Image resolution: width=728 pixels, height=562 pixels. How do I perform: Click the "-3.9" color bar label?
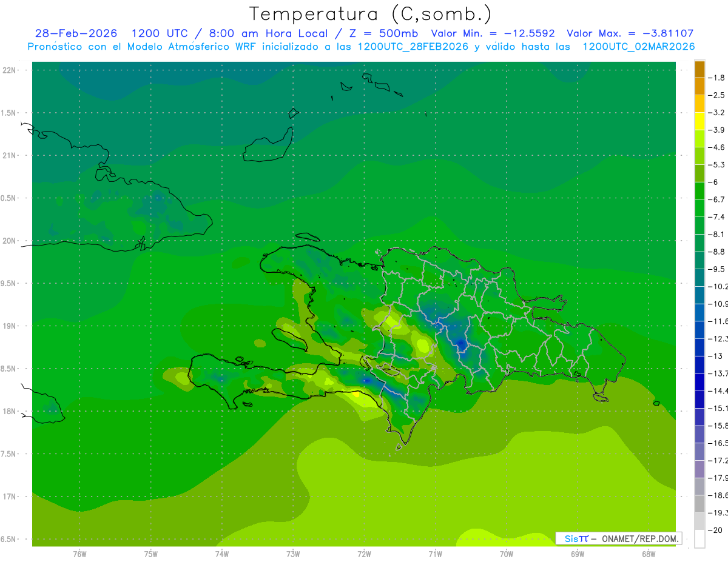(717, 130)
